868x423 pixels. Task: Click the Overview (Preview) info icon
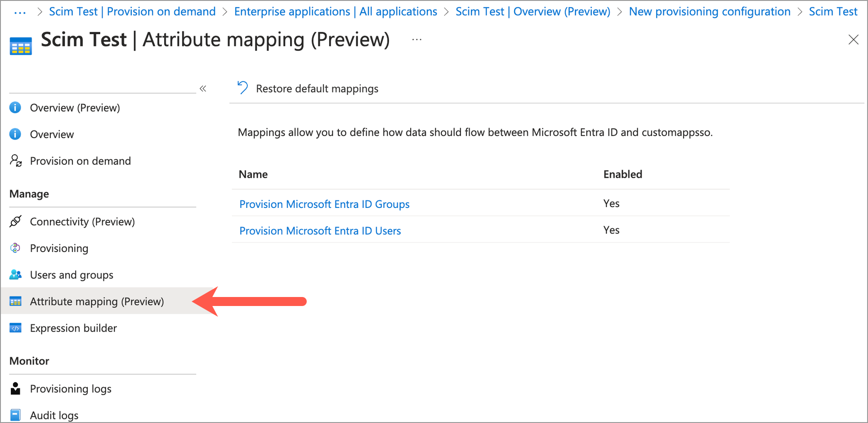click(15, 108)
